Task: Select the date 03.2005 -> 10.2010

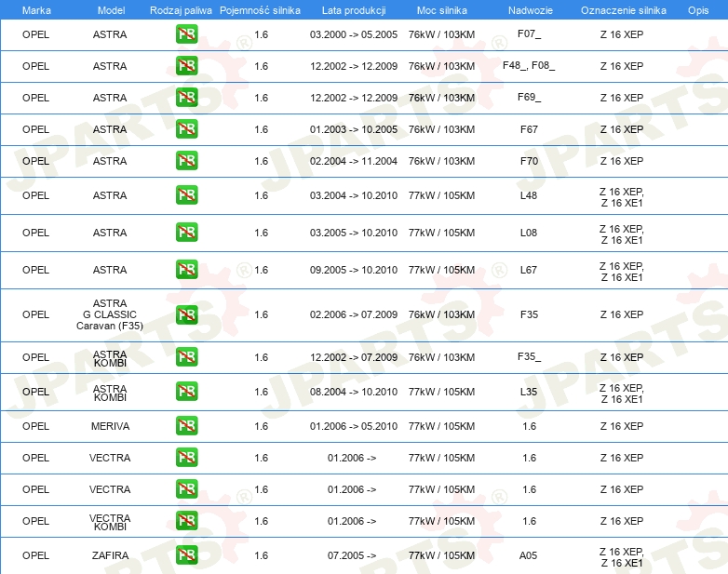Action: (x=354, y=233)
